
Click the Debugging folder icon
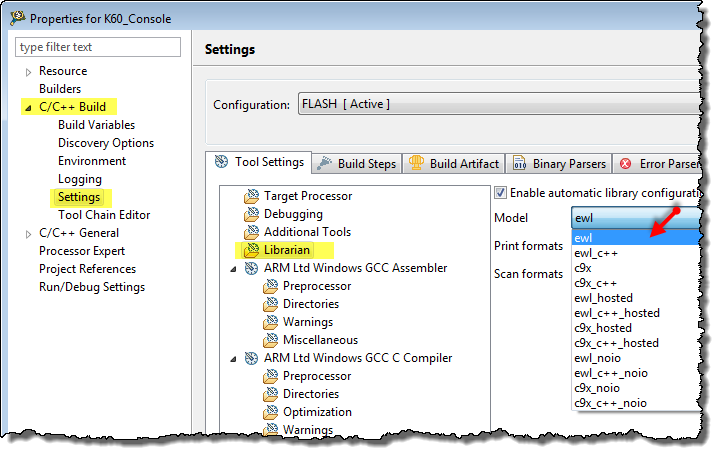tap(251, 214)
